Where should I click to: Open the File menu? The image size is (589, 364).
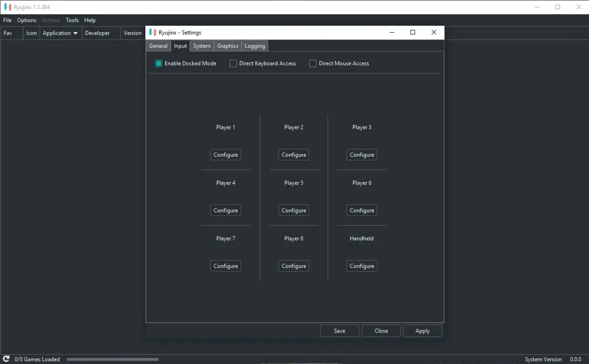click(x=7, y=20)
